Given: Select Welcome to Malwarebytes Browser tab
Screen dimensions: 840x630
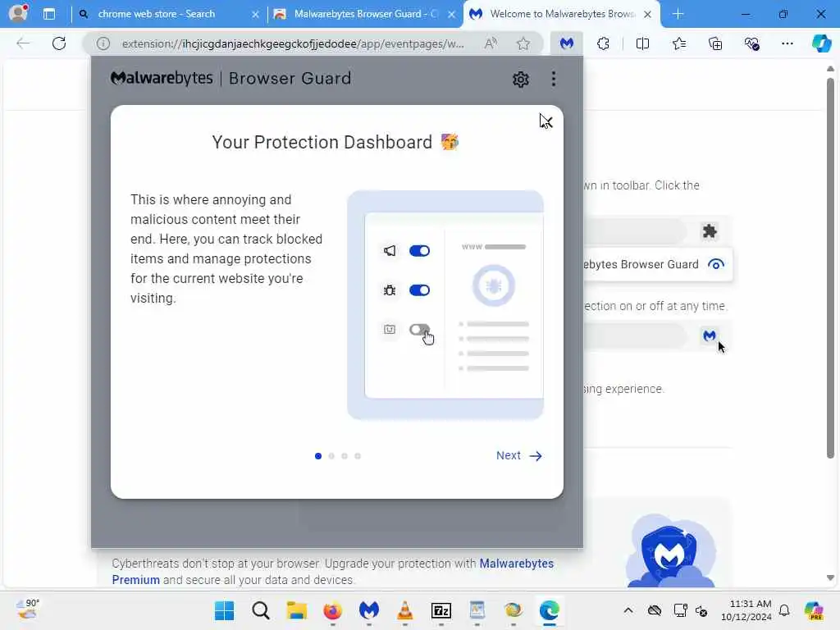Looking at the screenshot, I should coord(561,14).
